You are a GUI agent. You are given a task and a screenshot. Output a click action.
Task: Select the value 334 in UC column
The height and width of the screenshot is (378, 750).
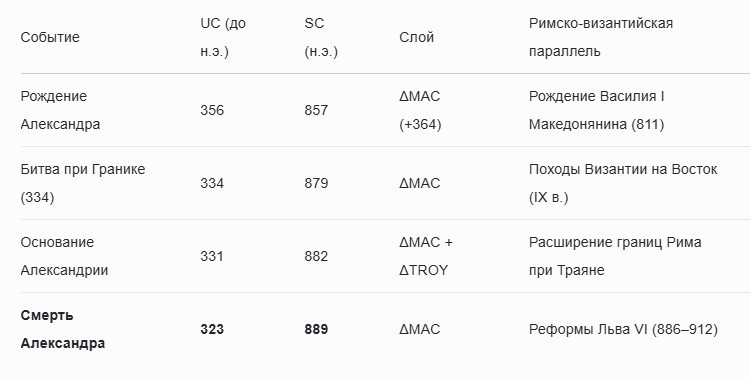[x=212, y=183]
